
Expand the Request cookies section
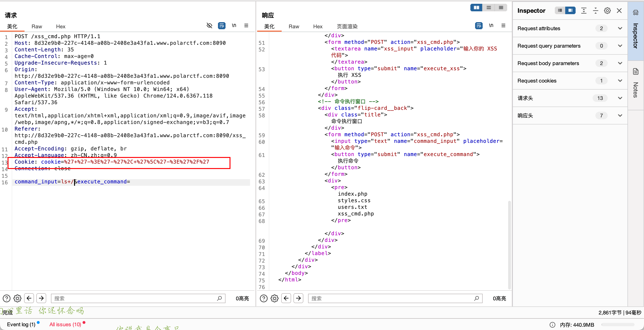pos(620,81)
